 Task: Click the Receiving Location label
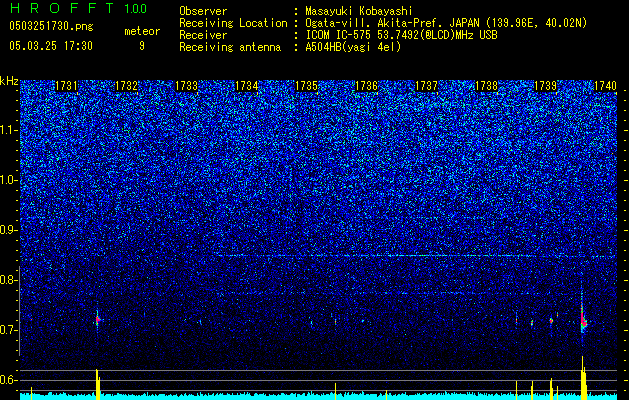click(233, 23)
